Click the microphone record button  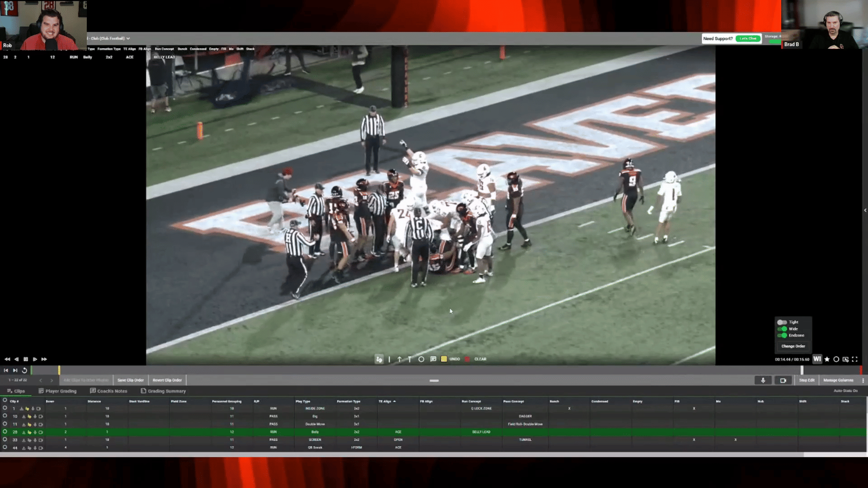tap(763, 380)
